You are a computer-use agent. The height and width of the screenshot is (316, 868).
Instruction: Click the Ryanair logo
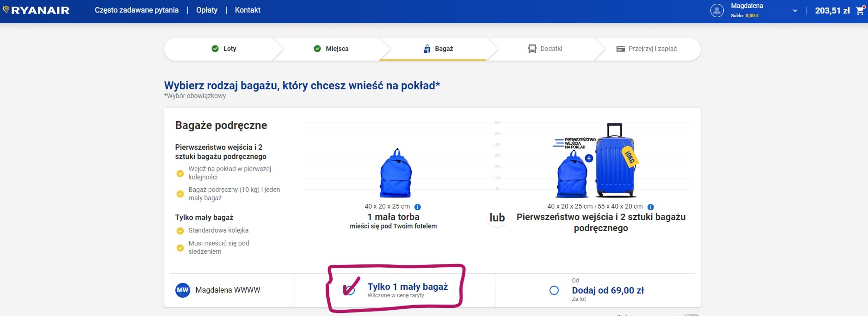(x=36, y=10)
